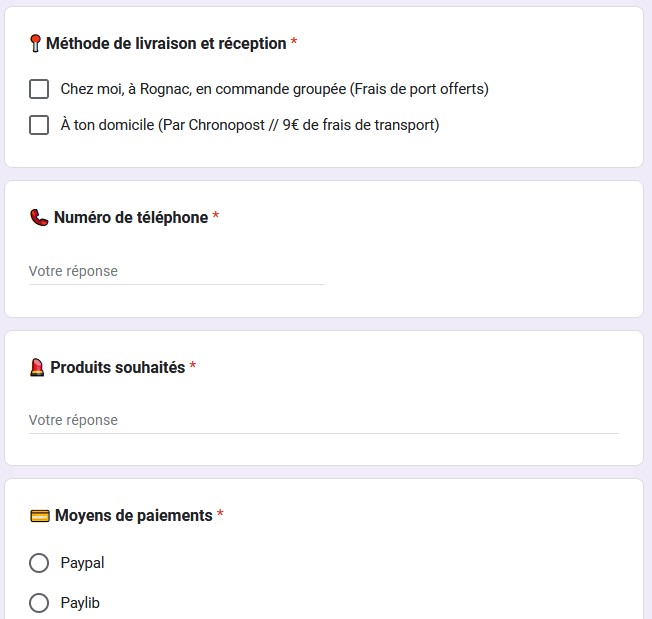Click the lipstick emoji beside Produits souhaités
The width and height of the screenshot is (652, 619).
[37, 367]
